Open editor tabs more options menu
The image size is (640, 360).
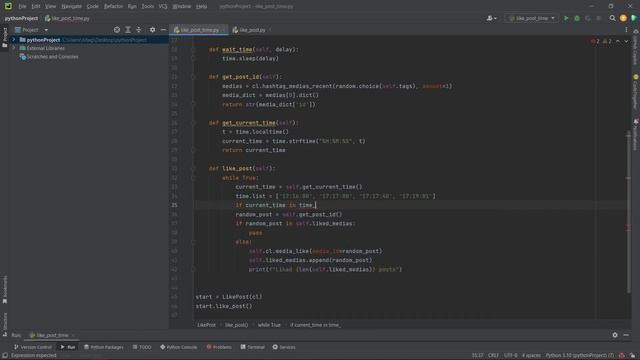tap(626, 30)
